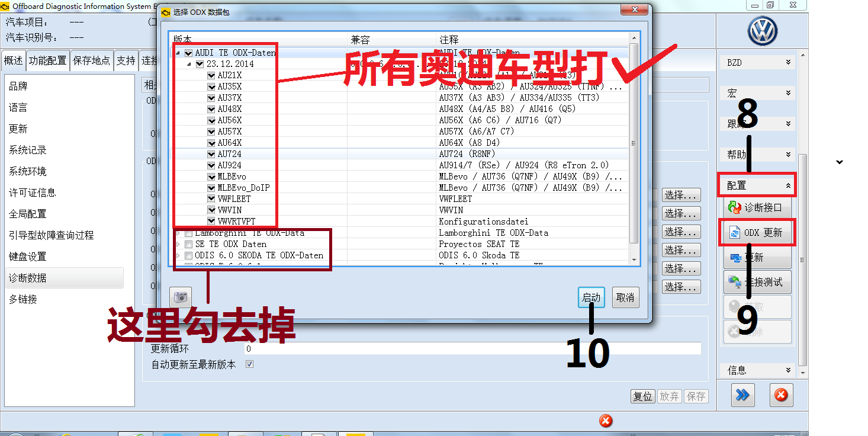The height and width of the screenshot is (436, 868).
Task: Click the 更新循环 input field
Action: coord(472,349)
